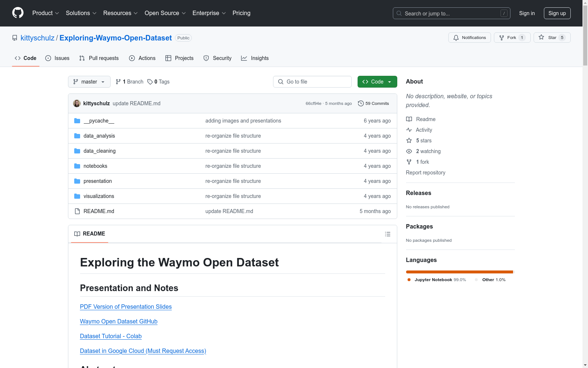The width and height of the screenshot is (588, 368).
Task: Open the Waymo Open Dataset GitHub link
Action: click(119, 322)
